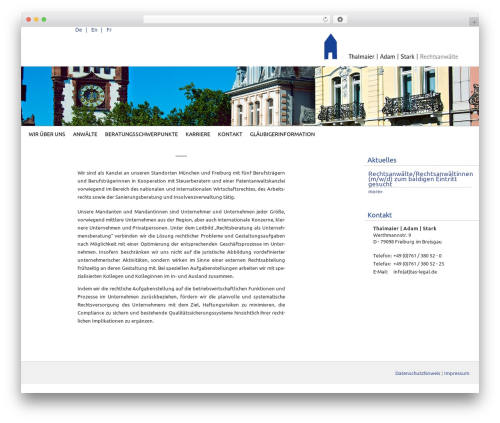500x423 pixels.
Task: Open the Anwälte menu item
Action: tap(85, 134)
